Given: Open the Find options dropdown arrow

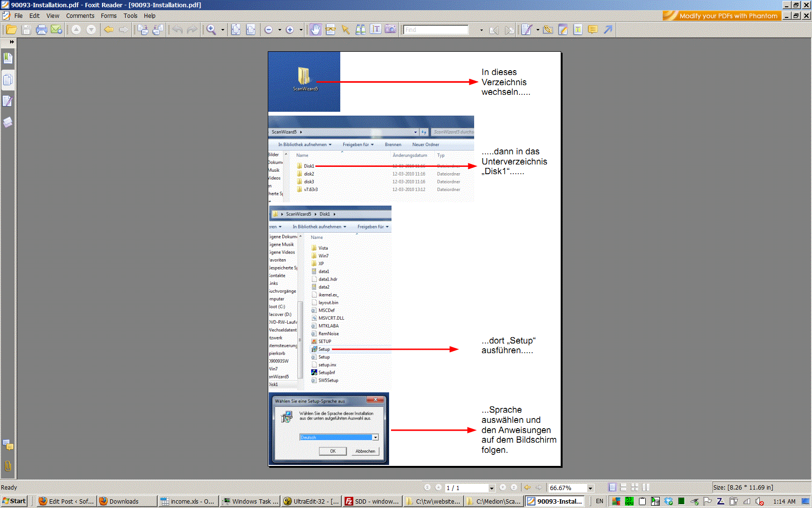Looking at the screenshot, I should click(481, 30).
